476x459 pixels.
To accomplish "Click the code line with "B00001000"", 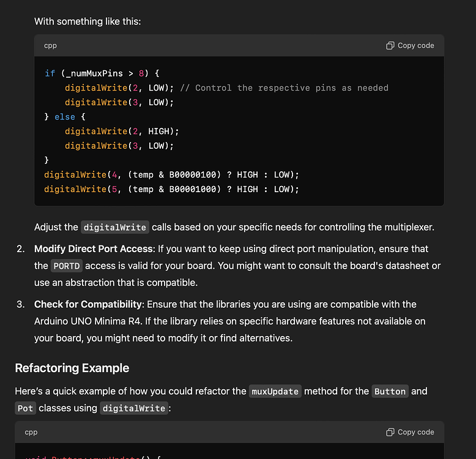I will click(171, 190).
